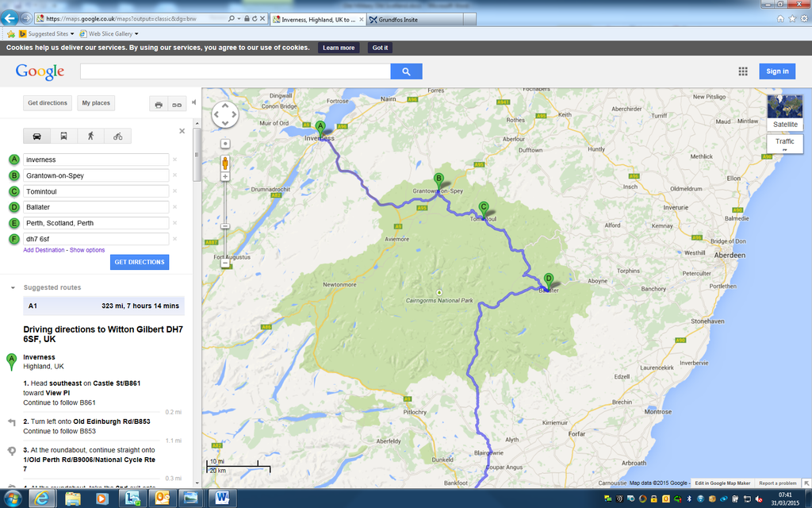
Task: Select the public transit travel mode
Action: pos(63,137)
